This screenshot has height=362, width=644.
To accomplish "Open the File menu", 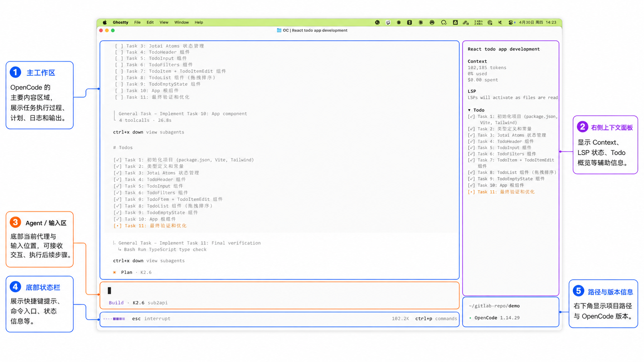I will 138,22.
